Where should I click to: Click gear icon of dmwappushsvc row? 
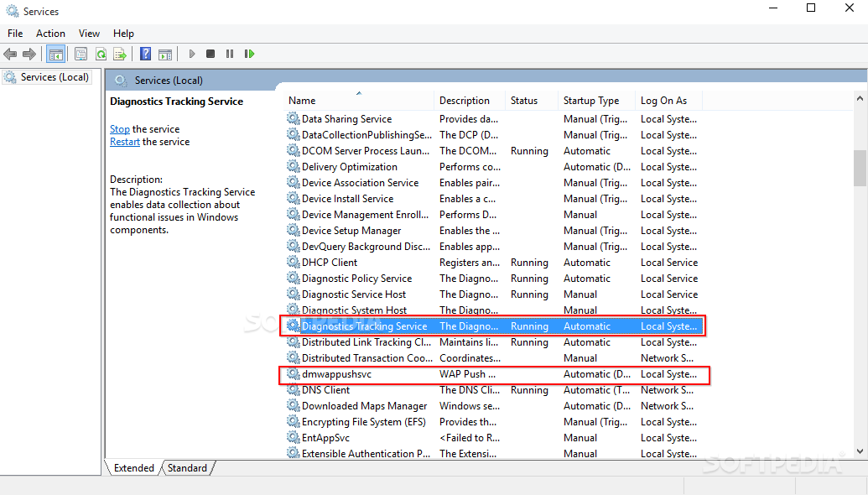point(293,373)
